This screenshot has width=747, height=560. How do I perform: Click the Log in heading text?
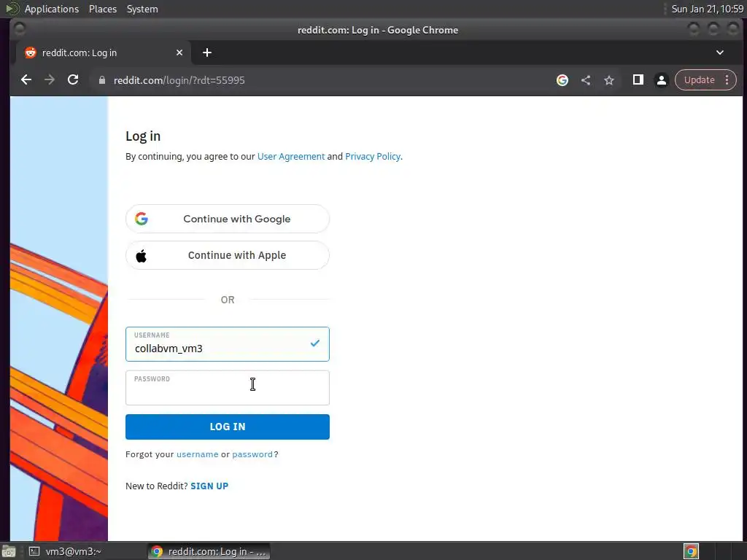(143, 136)
